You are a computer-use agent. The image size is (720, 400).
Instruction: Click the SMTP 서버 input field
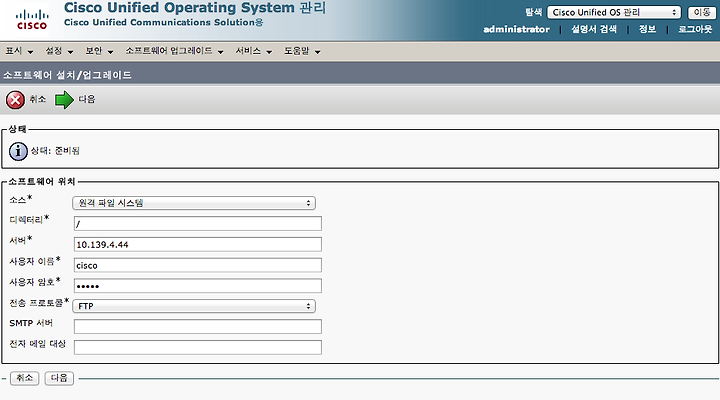[x=197, y=327]
